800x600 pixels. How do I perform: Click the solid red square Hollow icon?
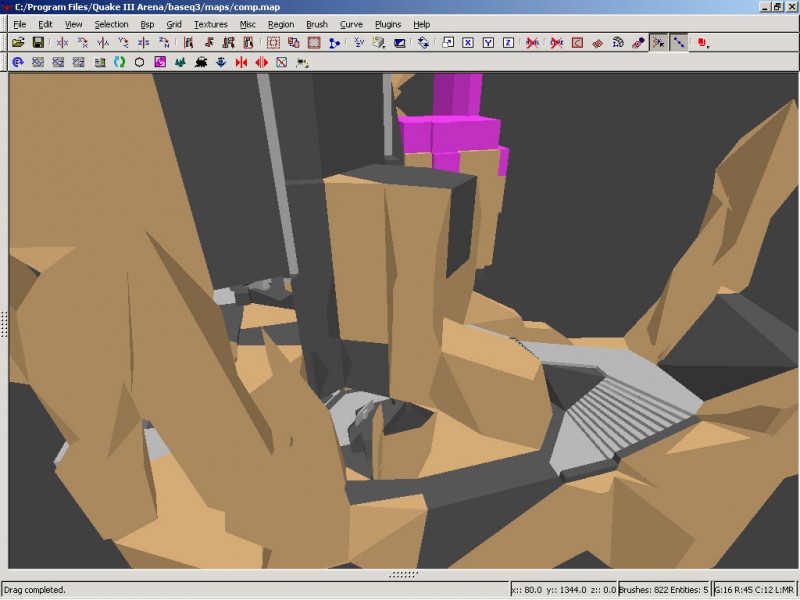point(314,43)
